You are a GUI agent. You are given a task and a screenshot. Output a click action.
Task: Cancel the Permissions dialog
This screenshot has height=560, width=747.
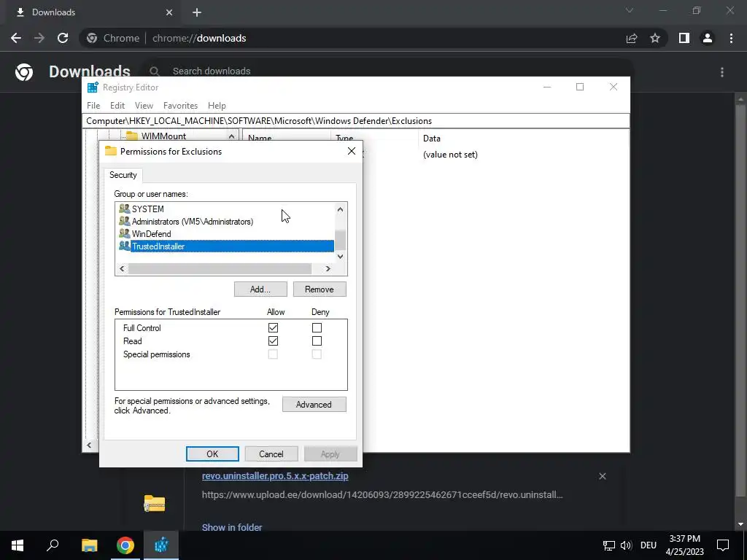271,454
